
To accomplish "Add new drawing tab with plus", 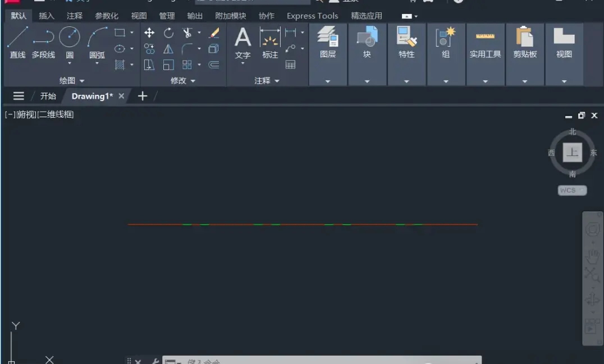I will pyautogui.click(x=143, y=96).
